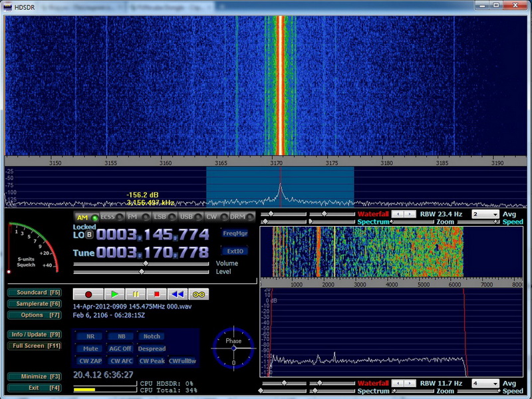Enable CW Peak filter
The height and width of the screenshot is (399, 532).
click(x=152, y=361)
